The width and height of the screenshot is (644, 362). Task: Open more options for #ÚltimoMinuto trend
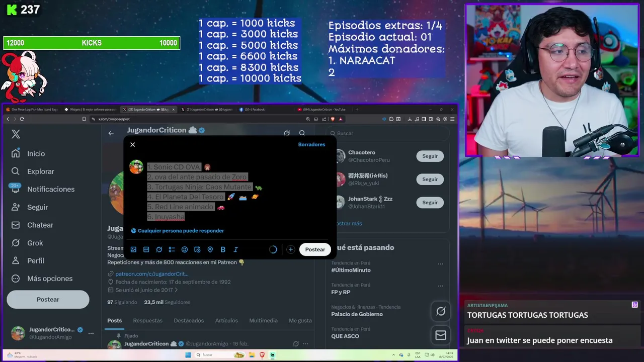click(440, 264)
